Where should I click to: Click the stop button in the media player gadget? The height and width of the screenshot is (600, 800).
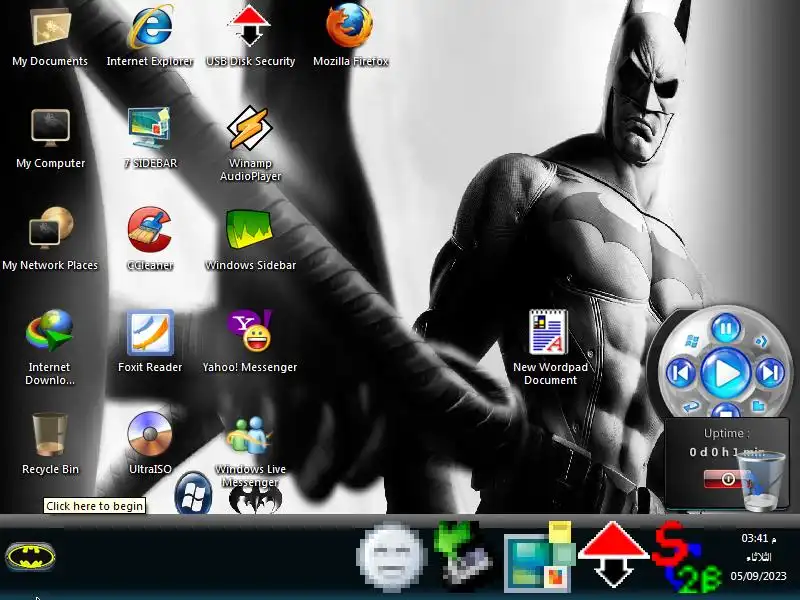pos(726,409)
